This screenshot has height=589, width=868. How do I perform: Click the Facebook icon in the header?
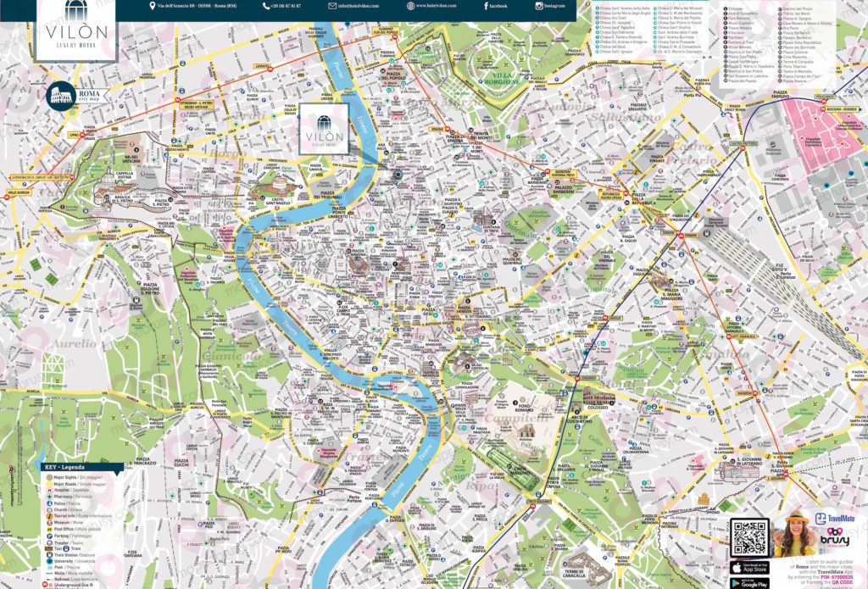[485, 6]
